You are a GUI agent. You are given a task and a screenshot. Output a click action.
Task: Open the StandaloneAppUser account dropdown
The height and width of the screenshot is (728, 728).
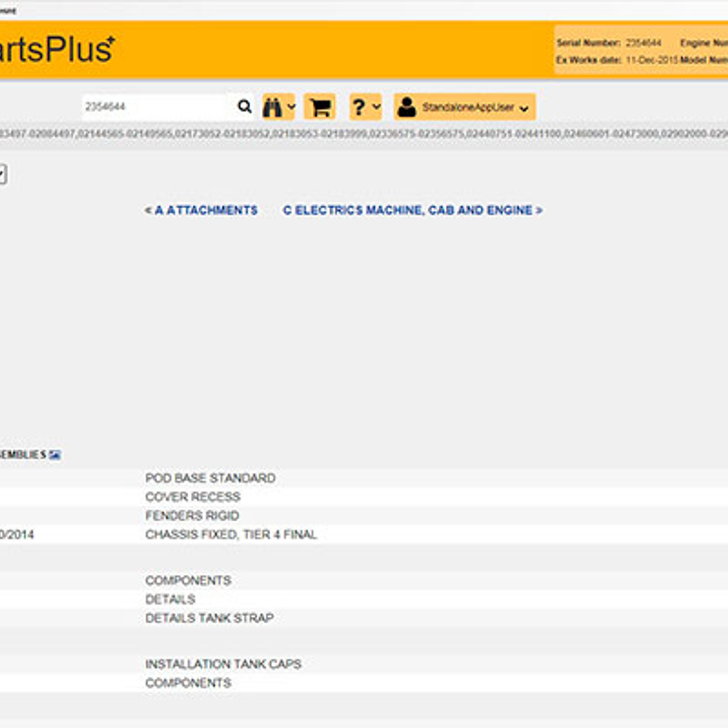click(464, 107)
